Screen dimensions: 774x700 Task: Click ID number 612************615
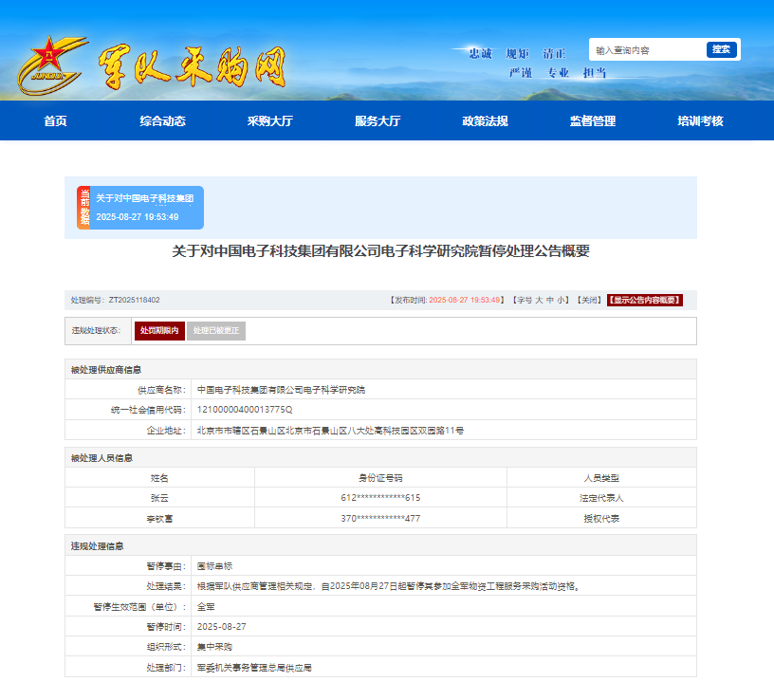pos(380,498)
